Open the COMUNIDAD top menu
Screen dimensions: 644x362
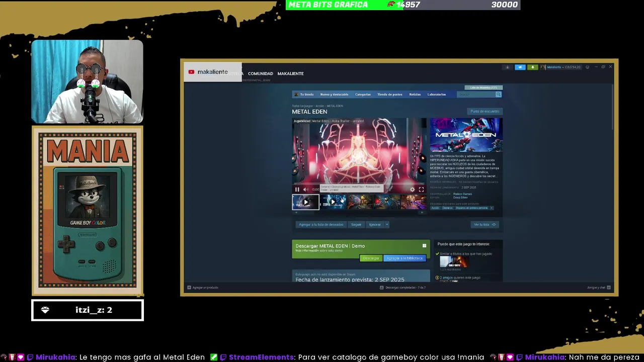(x=261, y=73)
